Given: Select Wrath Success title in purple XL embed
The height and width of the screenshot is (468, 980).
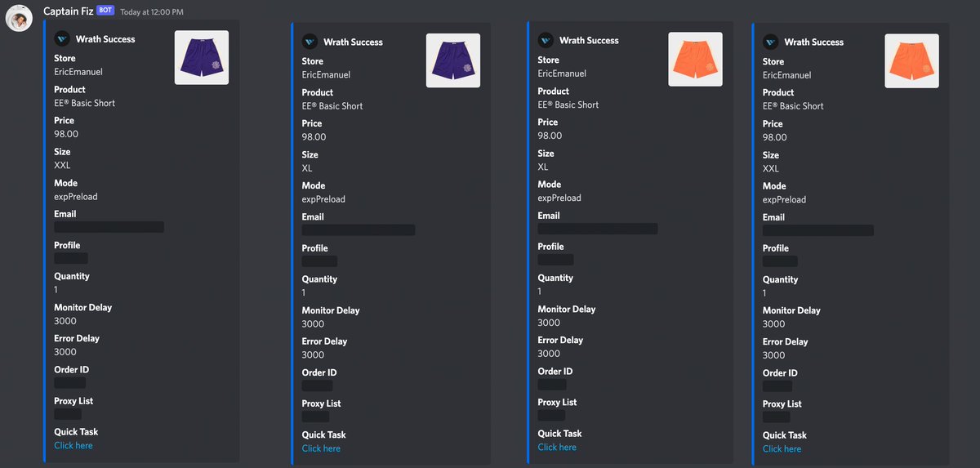Looking at the screenshot, I should pyautogui.click(x=353, y=42).
